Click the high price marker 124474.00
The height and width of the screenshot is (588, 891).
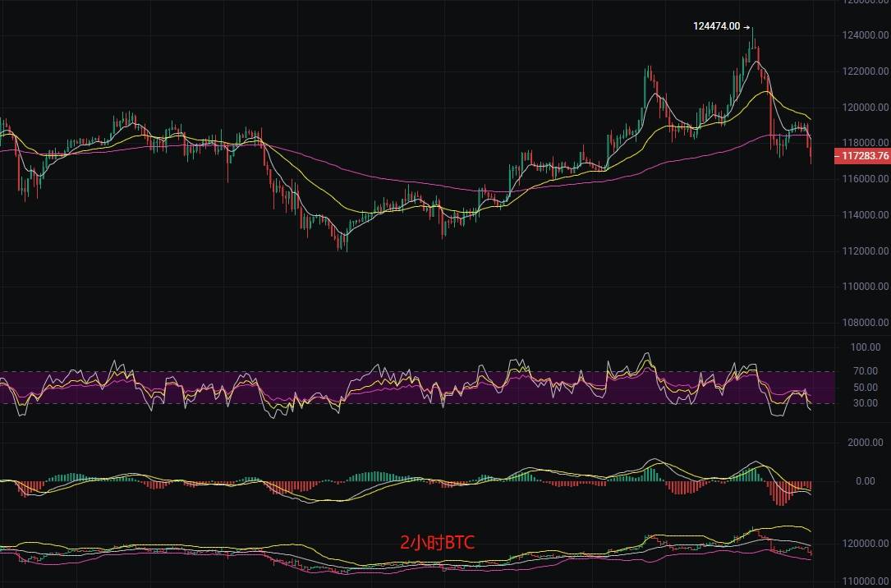(x=716, y=26)
